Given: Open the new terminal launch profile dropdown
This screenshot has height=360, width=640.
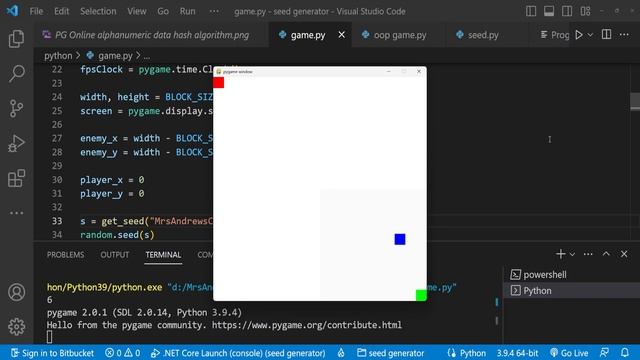Looking at the screenshot, I should coord(572,254).
